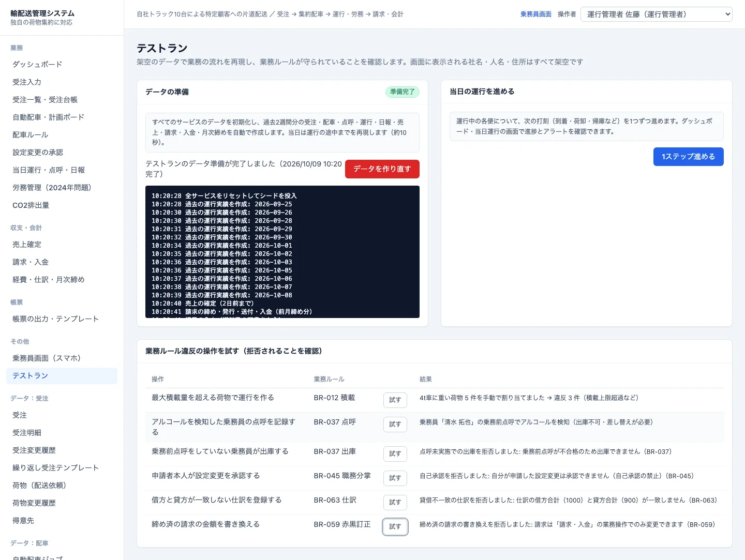The width and height of the screenshot is (745, 560).
Task: Click 試す for the BR-059 赤黒訂正 rule
Action: (x=395, y=527)
